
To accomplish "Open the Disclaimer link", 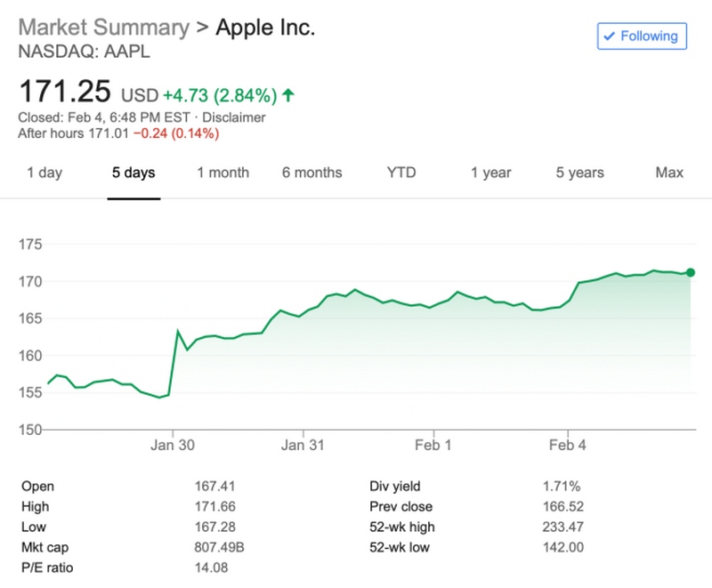I will pyautogui.click(x=233, y=117).
